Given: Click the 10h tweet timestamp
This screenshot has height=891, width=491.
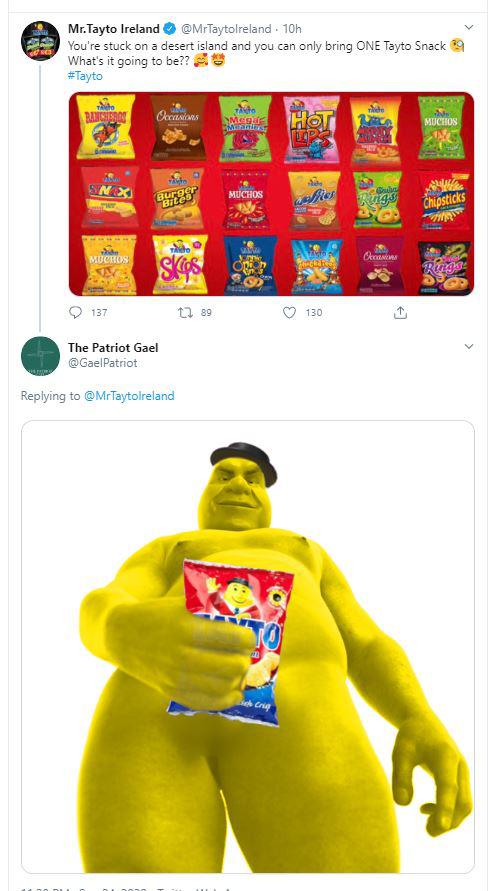Looking at the screenshot, I should 292,29.
